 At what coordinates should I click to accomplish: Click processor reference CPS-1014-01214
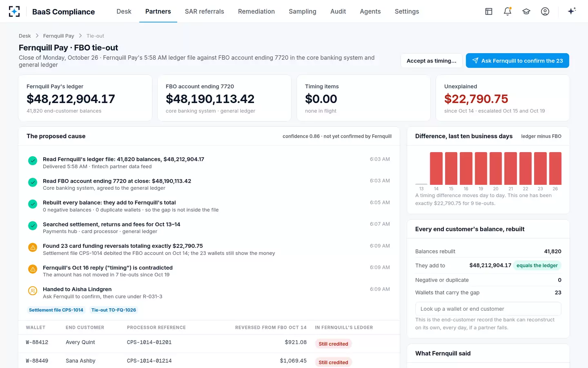[x=149, y=361]
